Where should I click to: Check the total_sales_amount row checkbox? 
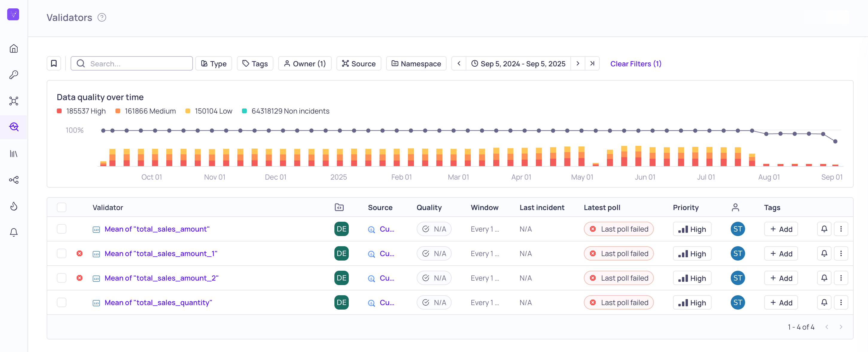point(62,229)
